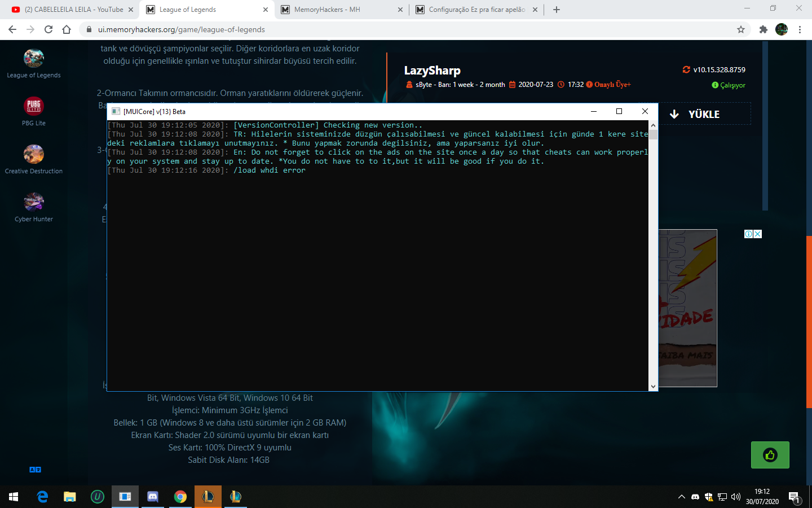The image size is (812, 508).
Task: Switch to the MUICore console taskbar item
Action: coord(125,497)
